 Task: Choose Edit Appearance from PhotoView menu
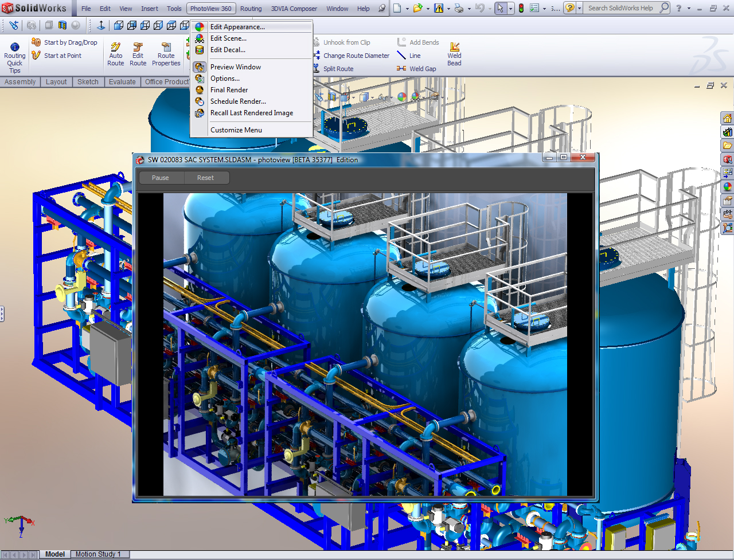point(237,27)
